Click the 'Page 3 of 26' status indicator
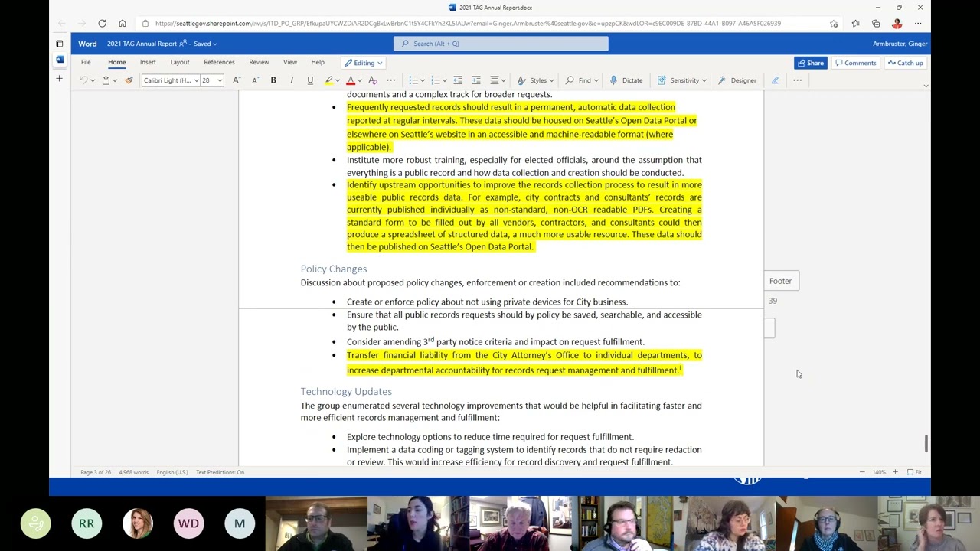 (x=96, y=472)
